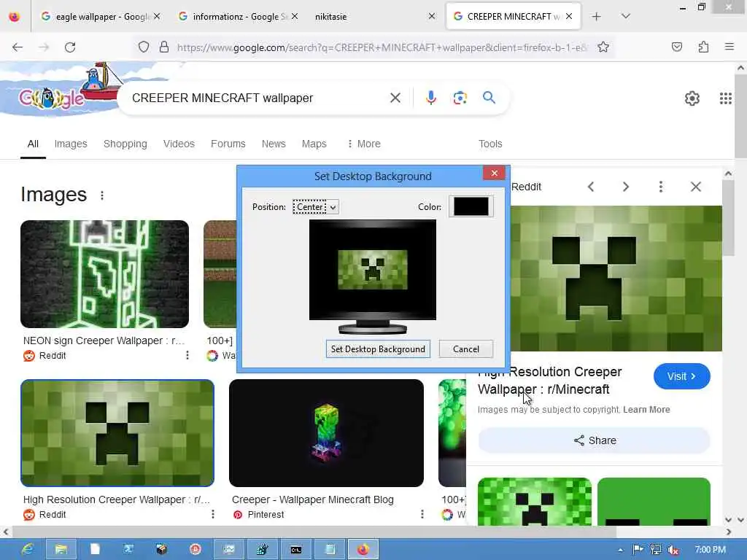Visit the Reddit image source page
The image size is (747, 560).
681,376
